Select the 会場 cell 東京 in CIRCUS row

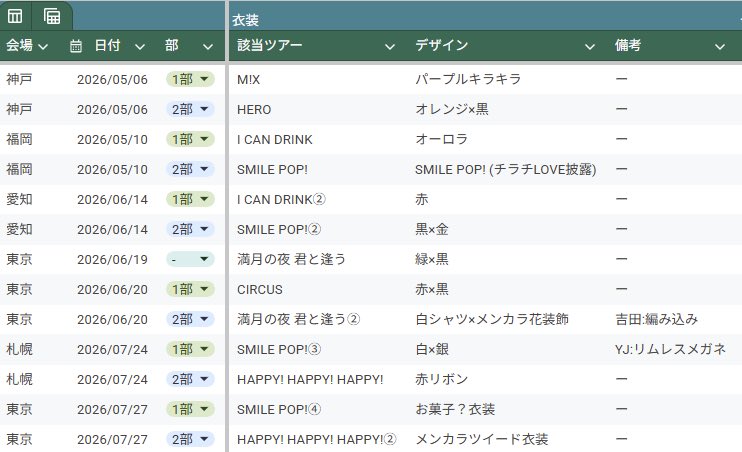point(19,289)
